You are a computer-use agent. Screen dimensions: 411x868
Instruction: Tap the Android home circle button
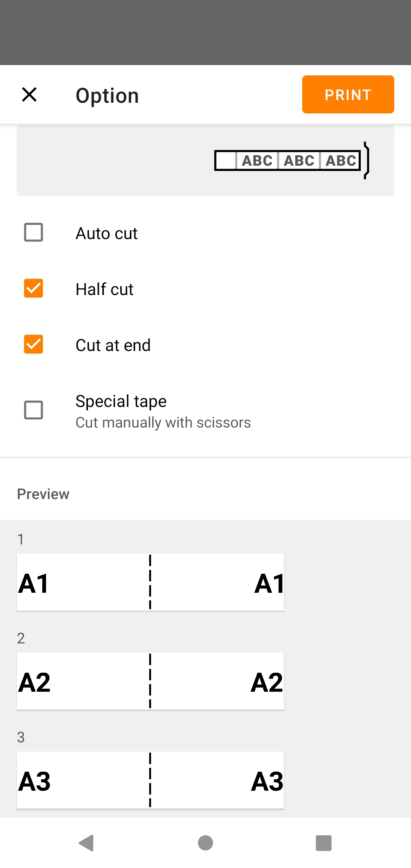pos(205,843)
